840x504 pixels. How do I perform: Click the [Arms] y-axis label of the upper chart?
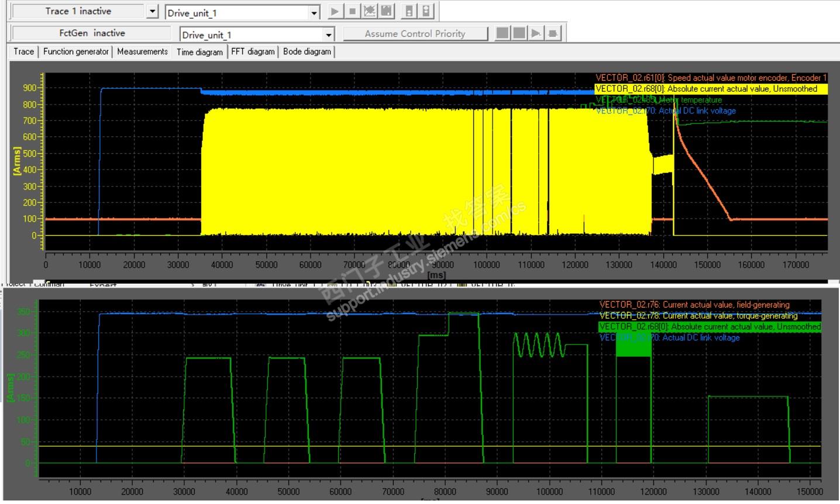click(16, 161)
